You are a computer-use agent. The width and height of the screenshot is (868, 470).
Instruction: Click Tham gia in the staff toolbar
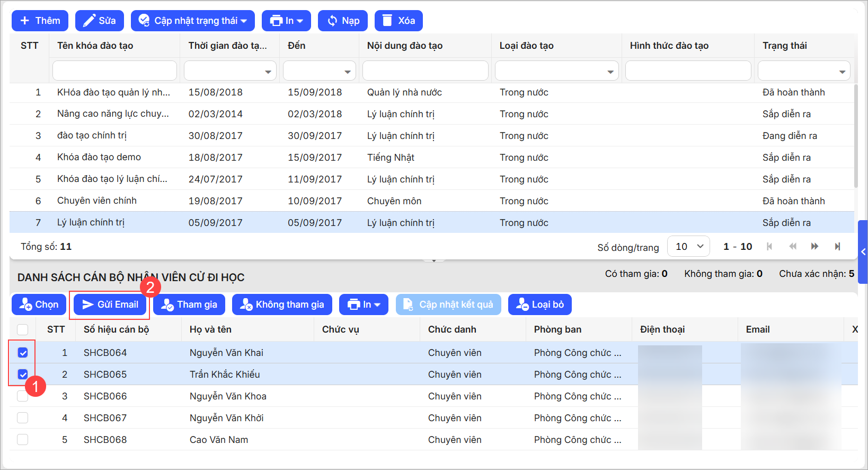click(189, 304)
